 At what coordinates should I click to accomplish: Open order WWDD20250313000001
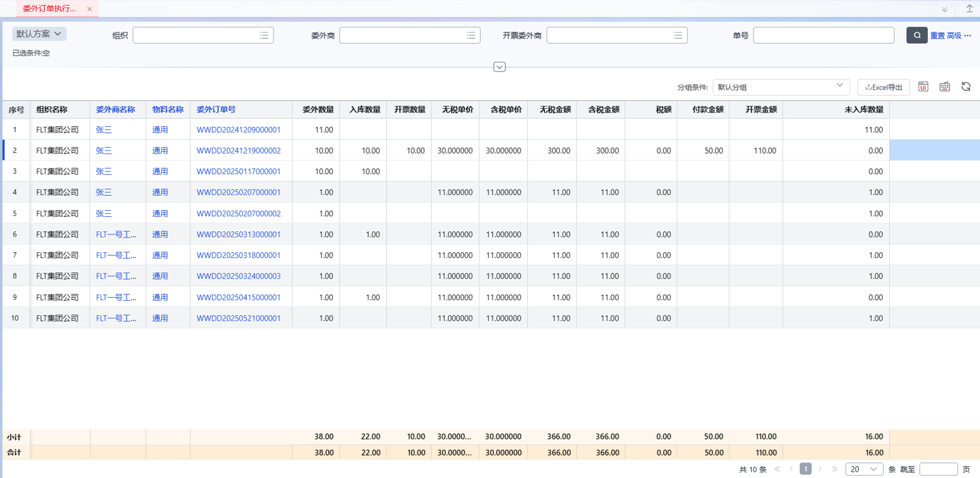coord(238,234)
